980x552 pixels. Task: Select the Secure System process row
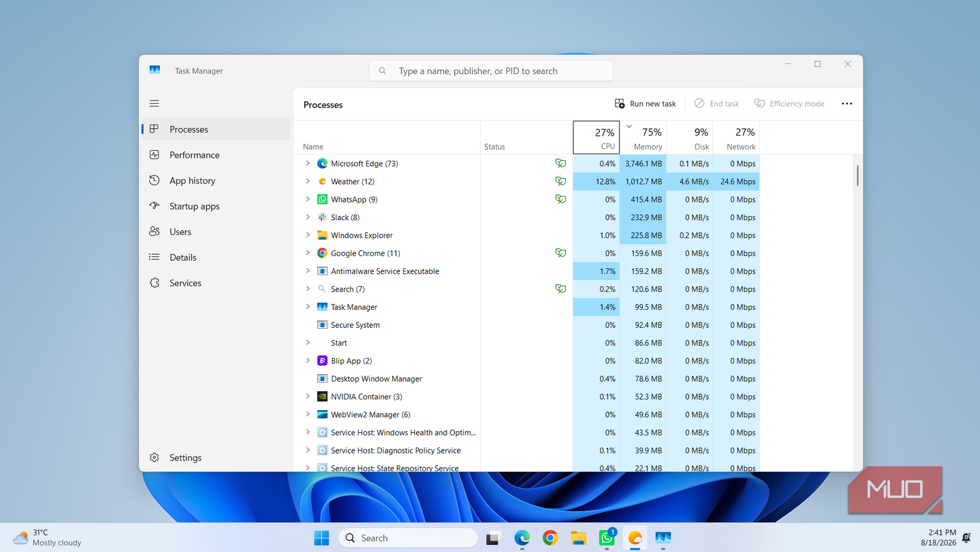tap(526, 325)
